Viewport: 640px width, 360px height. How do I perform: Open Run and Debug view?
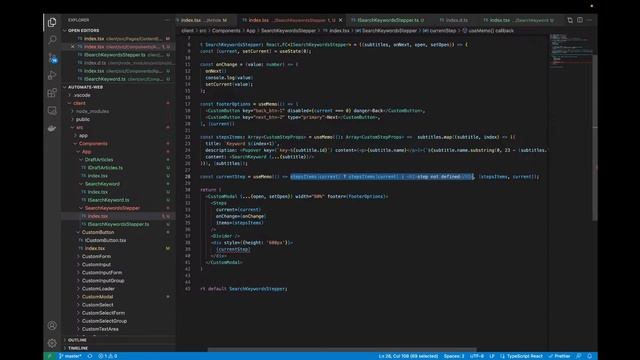point(52,75)
